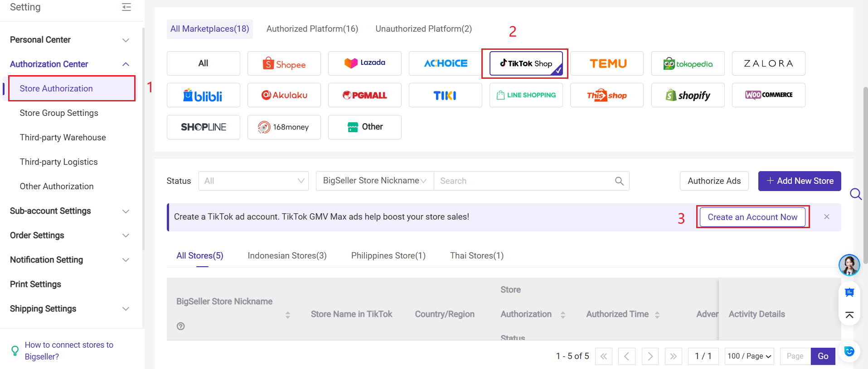The width and height of the screenshot is (868, 369).
Task: Go to next page arrow in pagination
Action: pyautogui.click(x=650, y=356)
